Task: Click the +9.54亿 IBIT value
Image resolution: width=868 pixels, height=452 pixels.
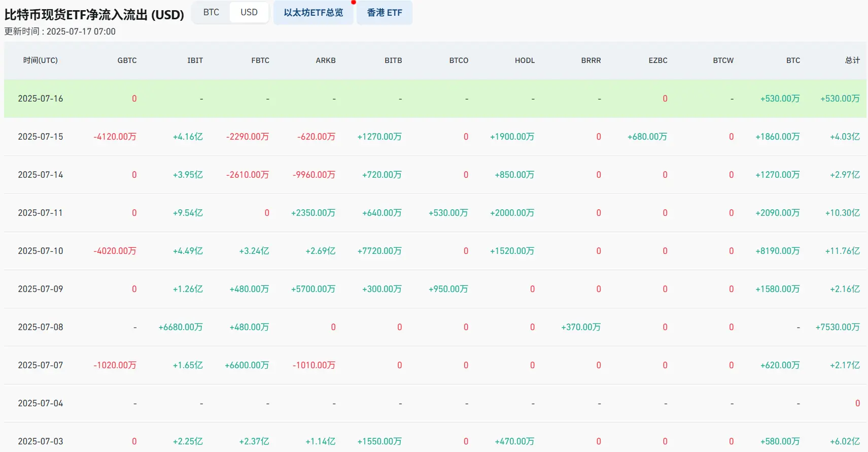Action: pyautogui.click(x=188, y=213)
